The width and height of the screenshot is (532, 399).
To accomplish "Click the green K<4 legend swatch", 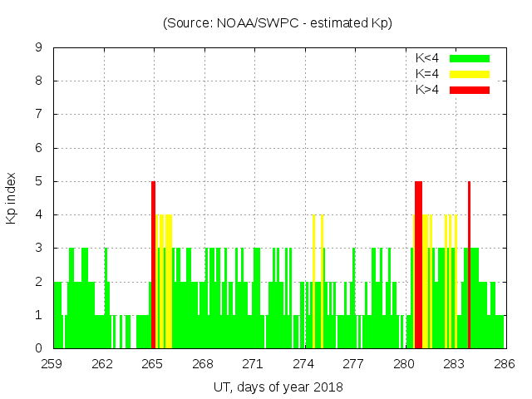I will click(x=470, y=58).
